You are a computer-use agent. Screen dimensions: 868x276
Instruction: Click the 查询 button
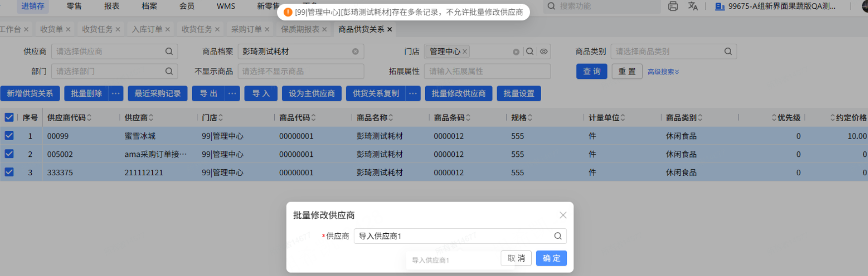592,71
